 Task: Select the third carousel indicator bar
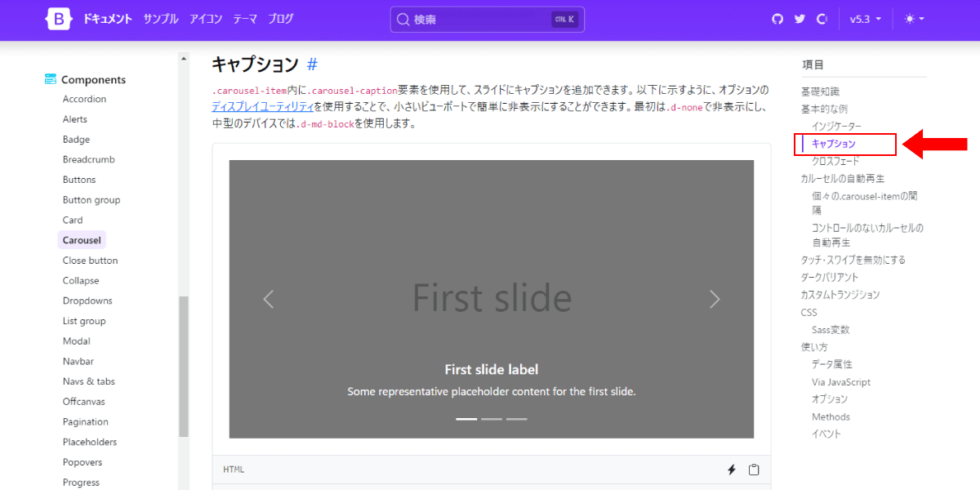tap(517, 419)
